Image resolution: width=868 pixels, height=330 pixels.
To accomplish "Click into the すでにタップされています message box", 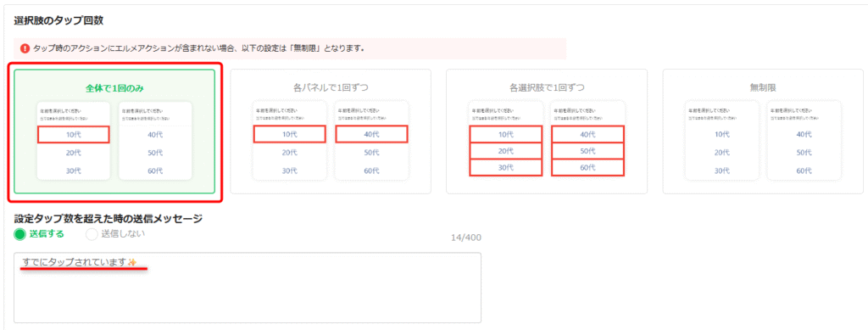I will tap(248, 288).
